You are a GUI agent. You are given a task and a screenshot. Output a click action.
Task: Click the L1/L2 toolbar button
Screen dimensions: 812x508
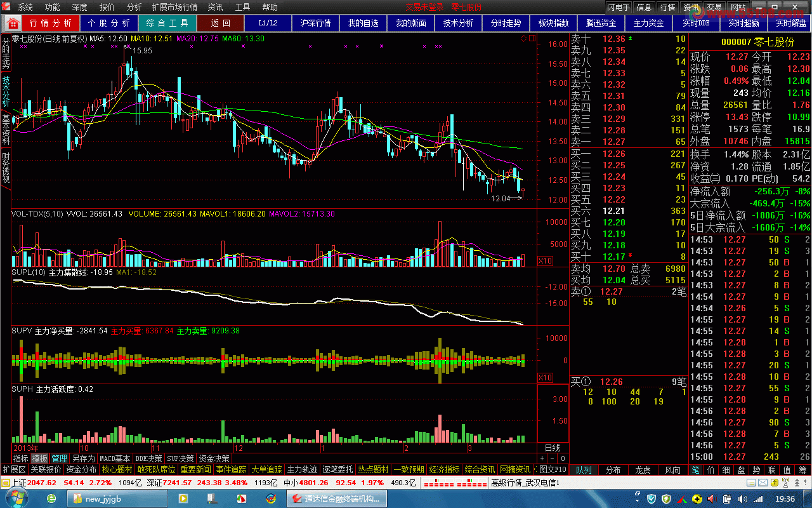268,23
